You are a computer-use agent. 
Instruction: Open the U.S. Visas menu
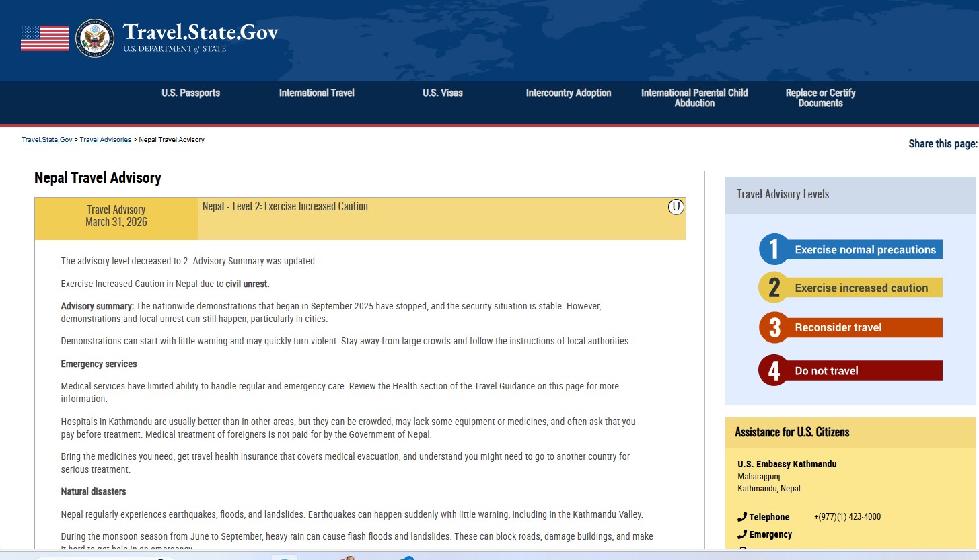[x=442, y=93]
